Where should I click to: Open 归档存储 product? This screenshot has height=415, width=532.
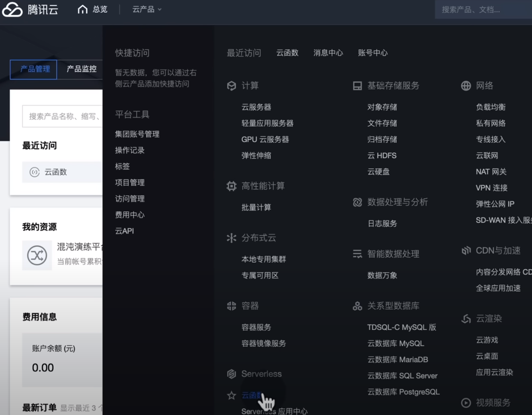(382, 140)
